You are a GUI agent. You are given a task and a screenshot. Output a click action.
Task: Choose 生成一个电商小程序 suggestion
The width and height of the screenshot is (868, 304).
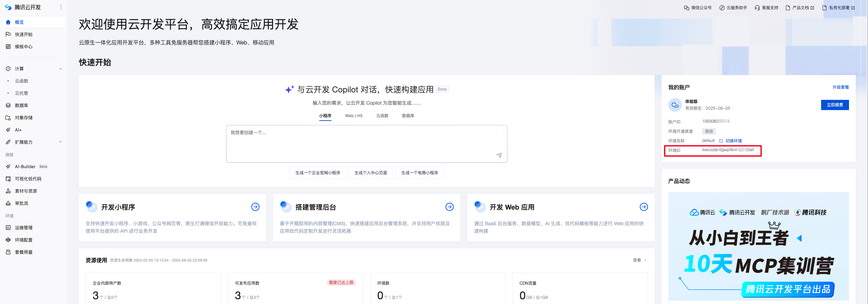tap(420, 173)
